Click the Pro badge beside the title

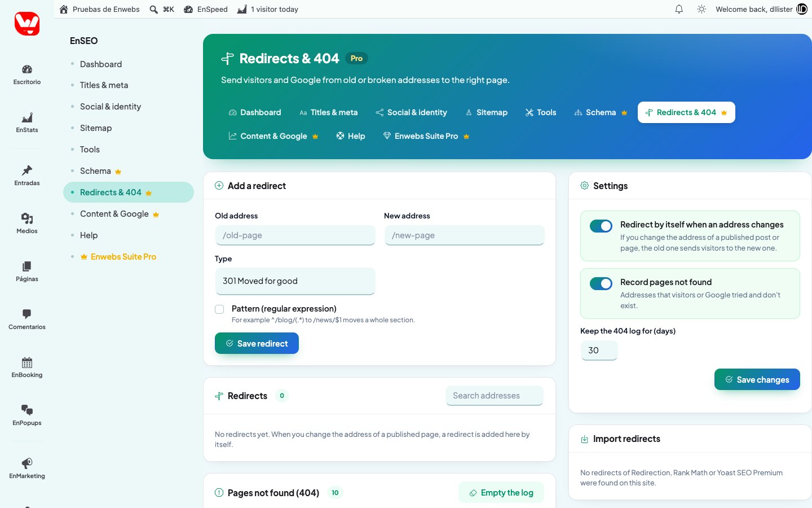coord(356,58)
